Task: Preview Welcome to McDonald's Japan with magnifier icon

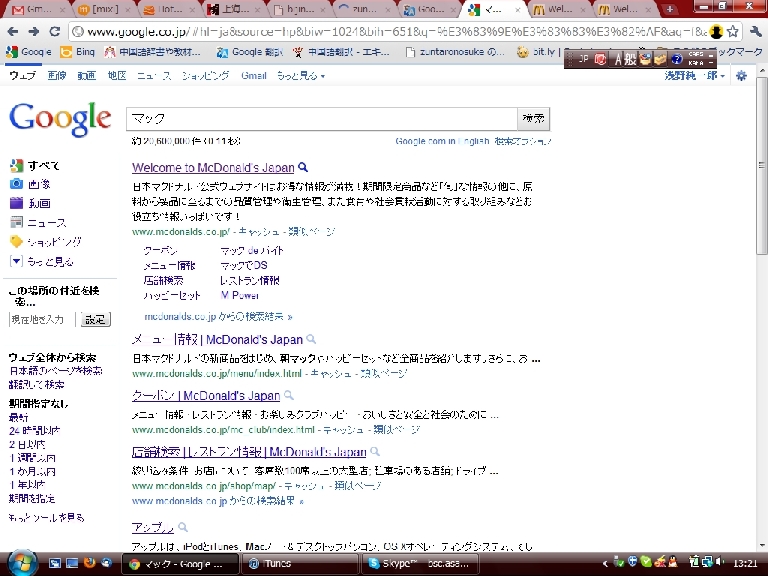Action: click(303, 167)
